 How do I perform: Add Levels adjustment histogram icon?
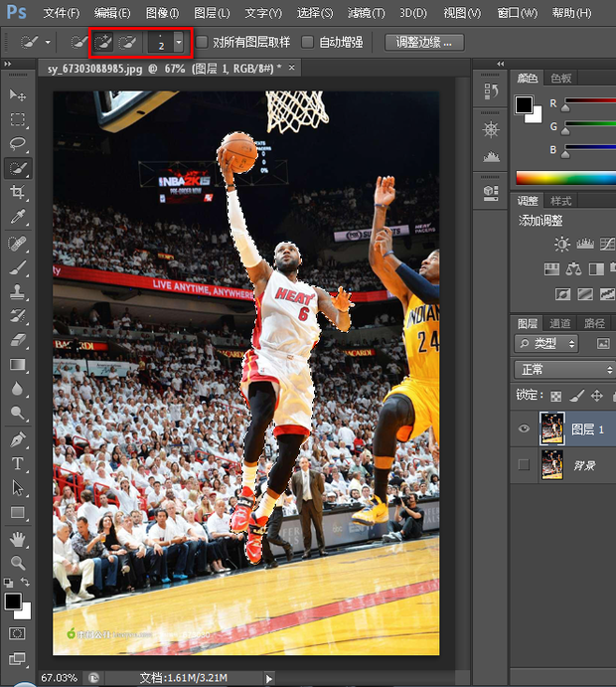pyautogui.click(x=585, y=244)
